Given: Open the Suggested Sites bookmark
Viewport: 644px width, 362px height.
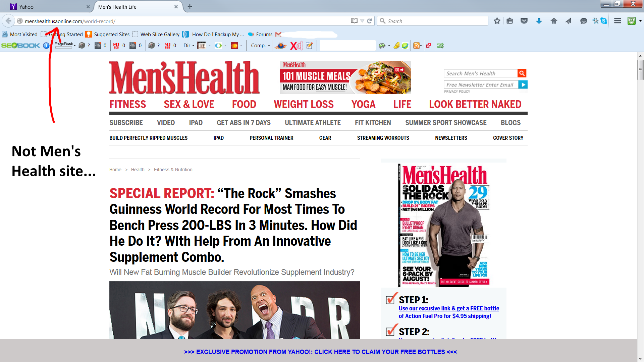Looking at the screenshot, I should [x=107, y=34].
